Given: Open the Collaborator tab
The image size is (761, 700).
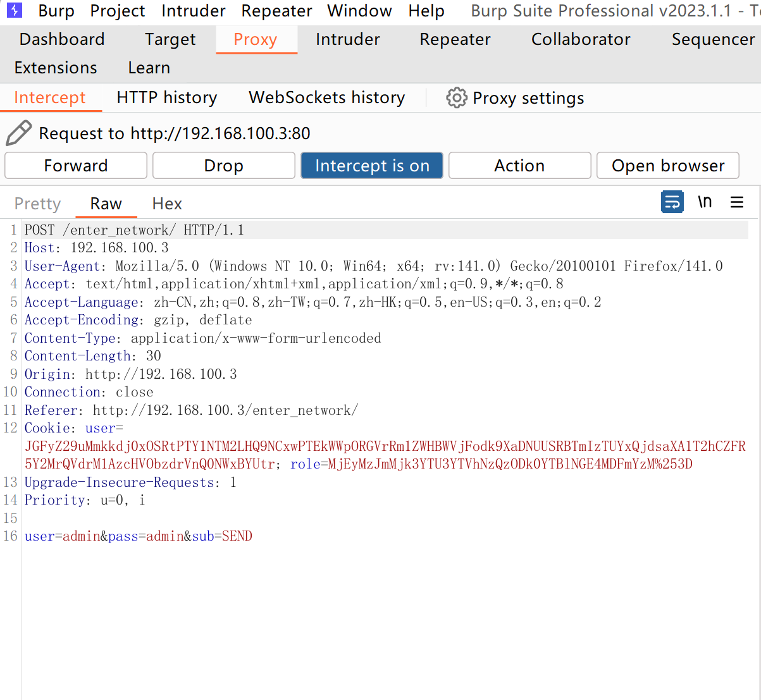Looking at the screenshot, I should point(581,39).
